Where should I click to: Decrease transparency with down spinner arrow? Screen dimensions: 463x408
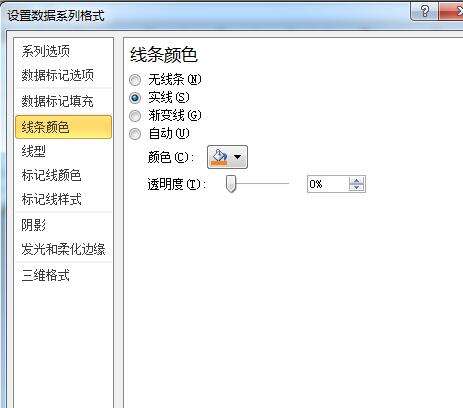click(356, 187)
